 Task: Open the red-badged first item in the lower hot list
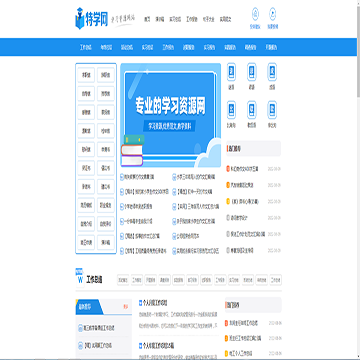244,323
